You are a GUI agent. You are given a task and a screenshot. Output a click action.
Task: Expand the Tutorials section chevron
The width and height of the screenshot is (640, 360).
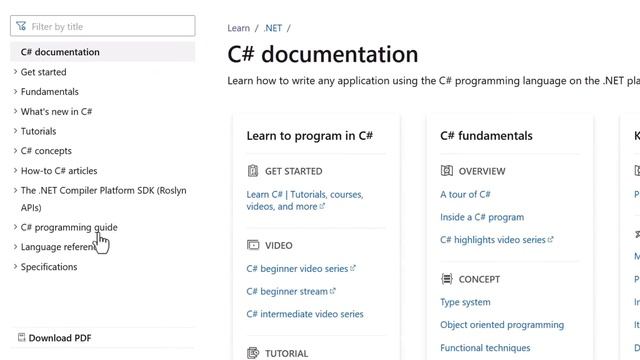click(x=15, y=131)
